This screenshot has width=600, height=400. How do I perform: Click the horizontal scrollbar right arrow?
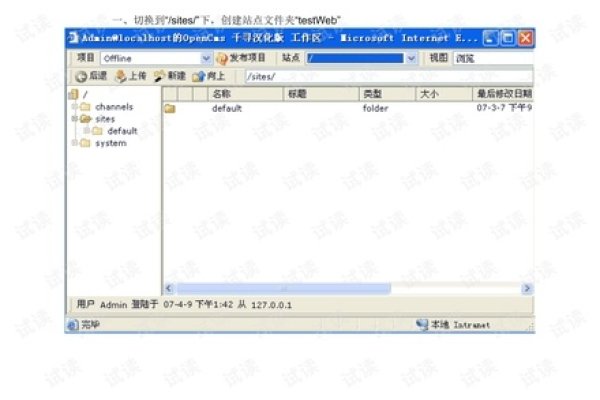[526, 288]
